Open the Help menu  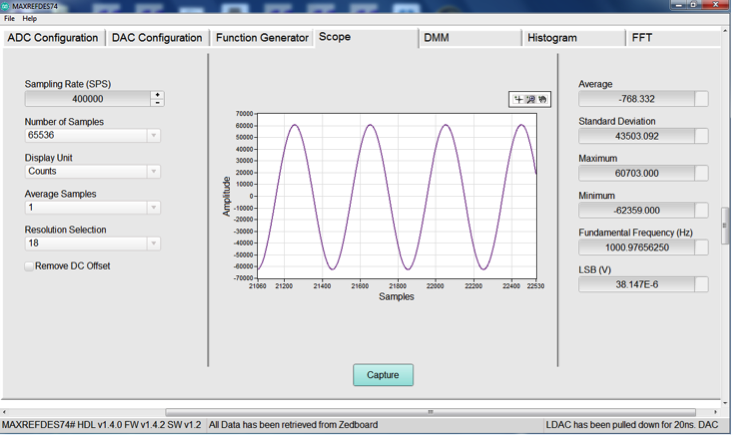29,19
